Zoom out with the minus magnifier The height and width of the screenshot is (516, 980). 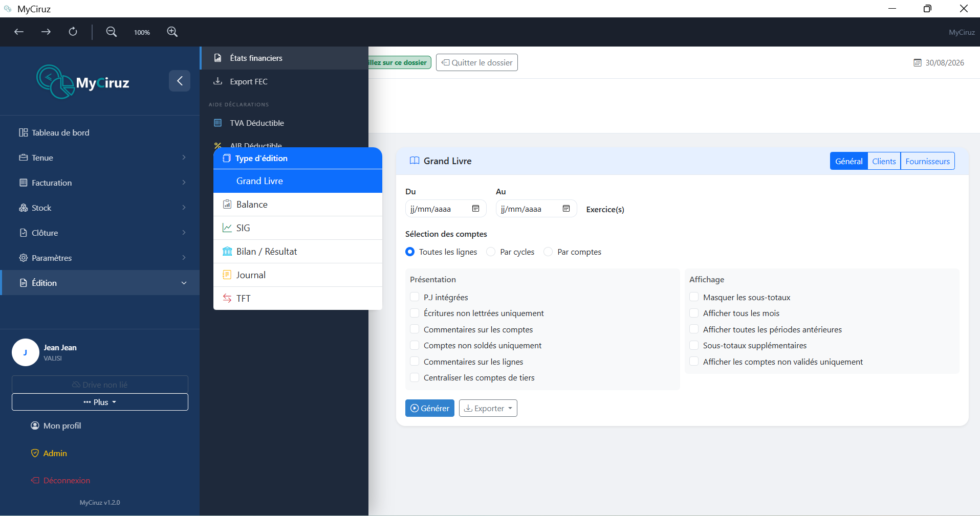coord(111,32)
